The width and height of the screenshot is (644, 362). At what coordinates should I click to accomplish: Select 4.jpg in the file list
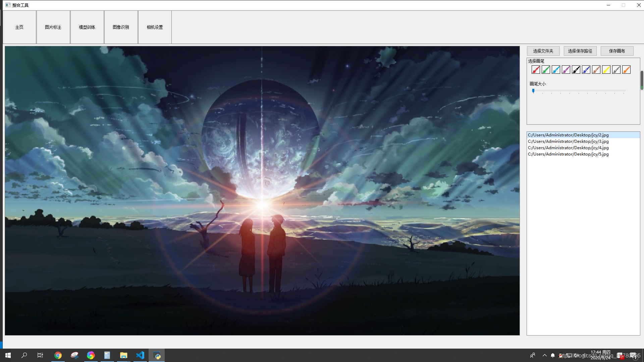pyautogui.click(x=583, y=148)
